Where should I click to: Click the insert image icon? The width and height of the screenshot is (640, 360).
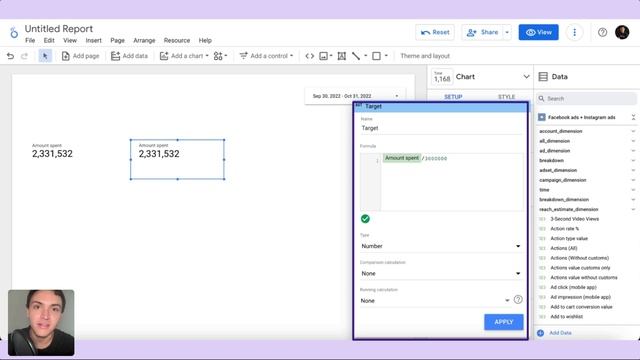(324, 56)
